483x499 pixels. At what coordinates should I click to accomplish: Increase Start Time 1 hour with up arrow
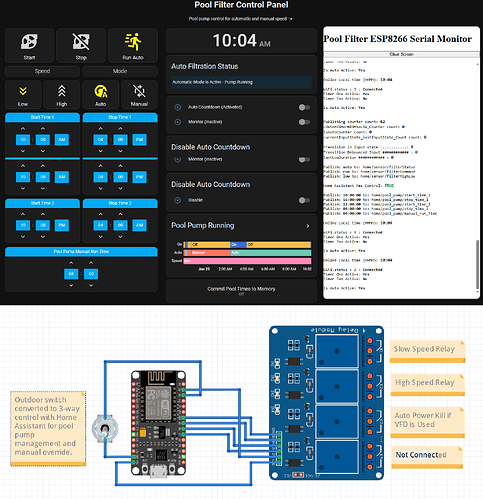[x=23, y=129]
